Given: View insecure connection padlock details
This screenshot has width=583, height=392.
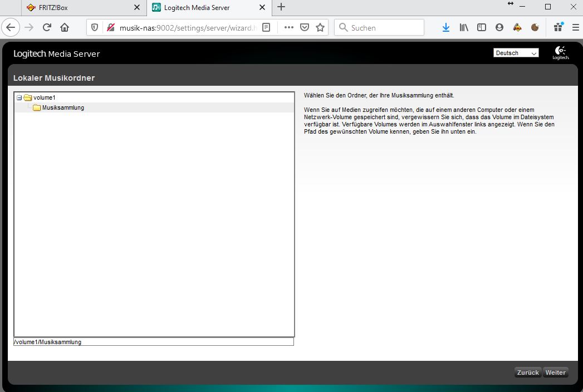Looking at the screenshot, I should [110, 27].
